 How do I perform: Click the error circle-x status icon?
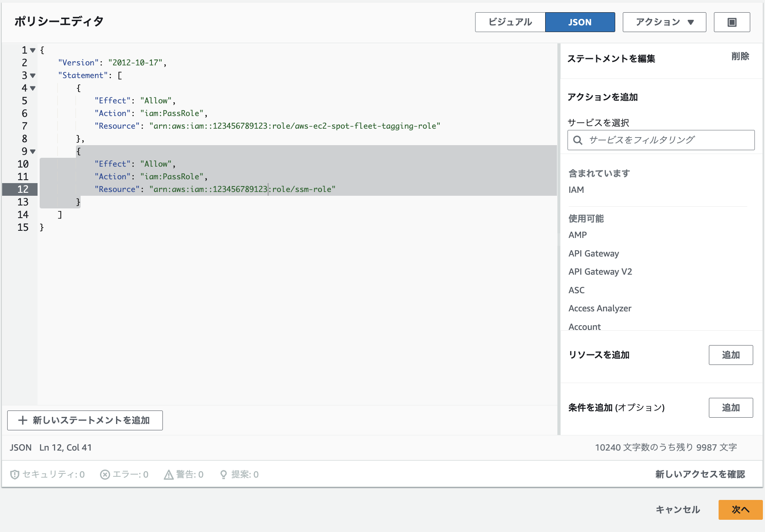click(105, 475)
